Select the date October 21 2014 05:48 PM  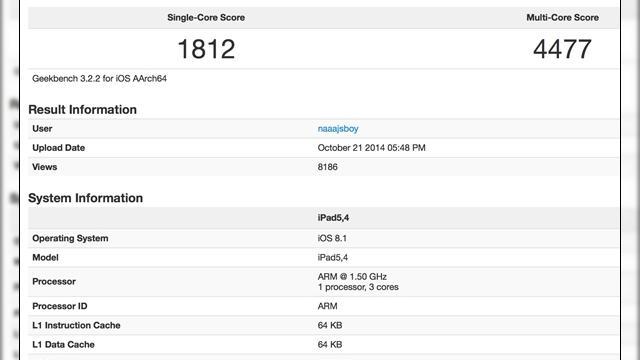click(x=371, y=148)
